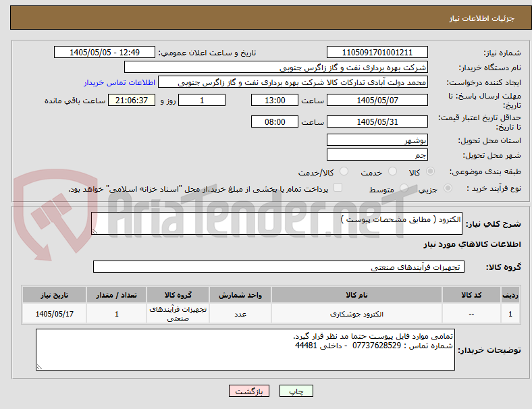Click the label شرح کلی نیاز
The width and height of the screenshot is (532, 409).
pyautogui.click(x=493, y=224)
